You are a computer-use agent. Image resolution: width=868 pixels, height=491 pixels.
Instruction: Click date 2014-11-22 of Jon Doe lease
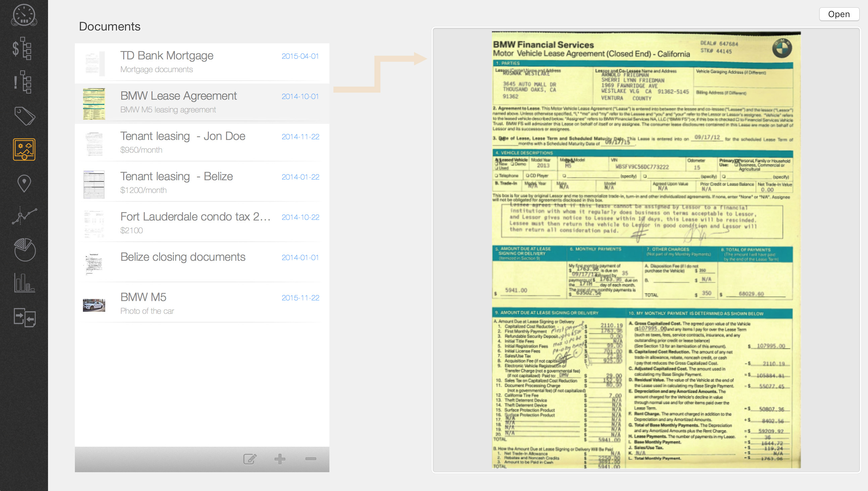pos(300,137)
